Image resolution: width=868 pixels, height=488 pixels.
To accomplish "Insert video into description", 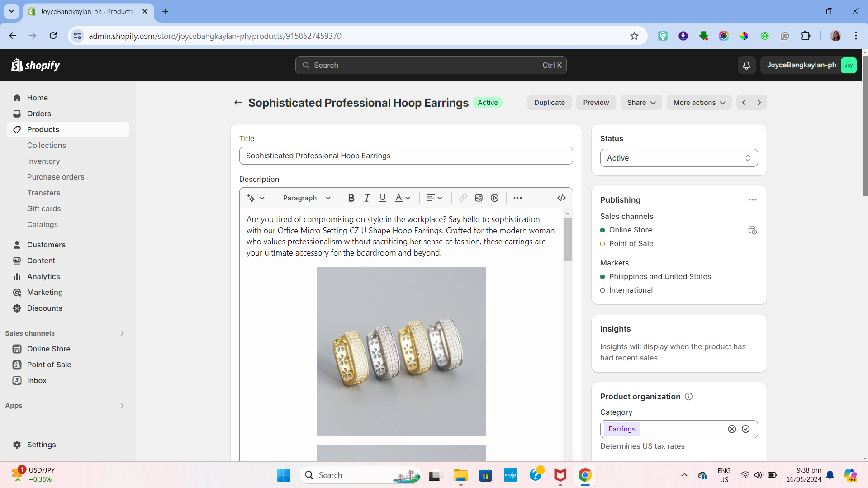I will coord(495,198).
